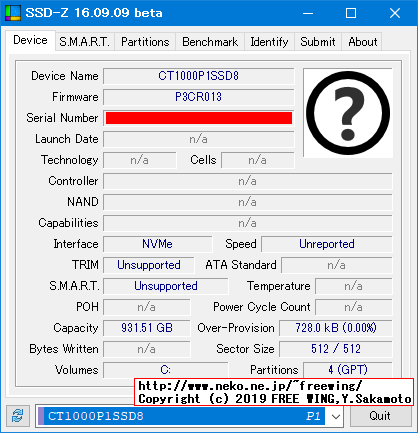This screenshot has height=433, width=418.
Task: Select the Identify tab
Action: 269,42
